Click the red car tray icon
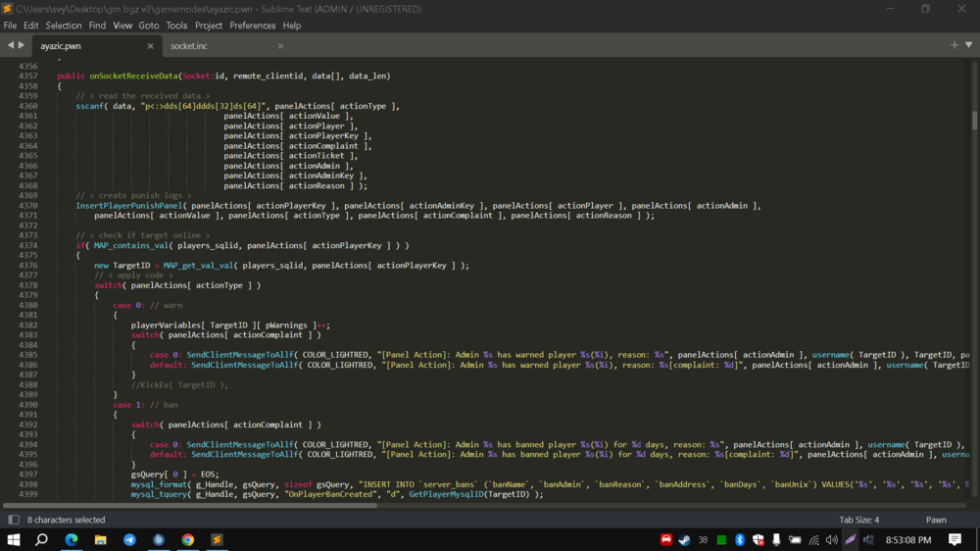The image size is (980, 551). tap(666, 539)
